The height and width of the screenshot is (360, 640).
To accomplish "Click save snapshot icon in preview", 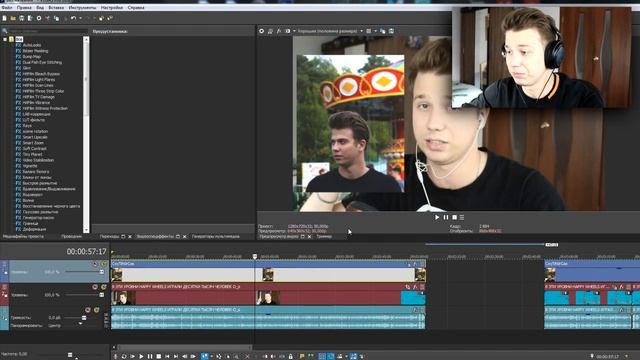I will coord(391,31).
